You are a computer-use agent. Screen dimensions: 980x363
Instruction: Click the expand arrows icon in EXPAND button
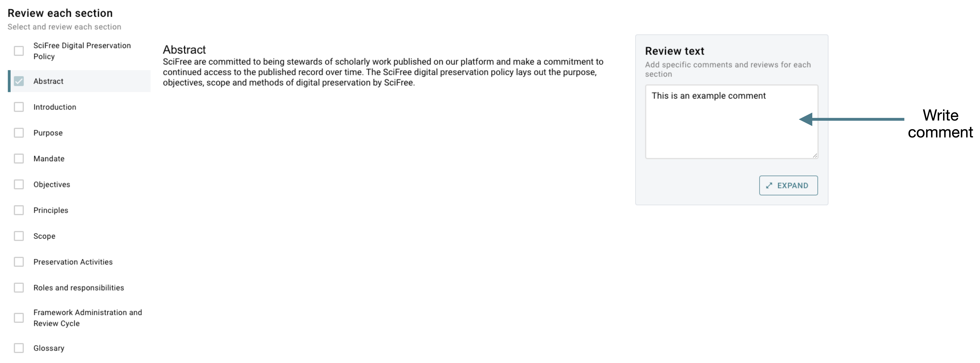(x=769, y=185)
